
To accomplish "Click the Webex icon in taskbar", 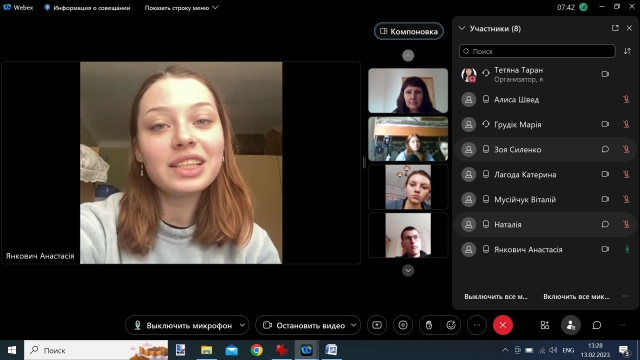I will pyautogui.click(x=306, y=350).
